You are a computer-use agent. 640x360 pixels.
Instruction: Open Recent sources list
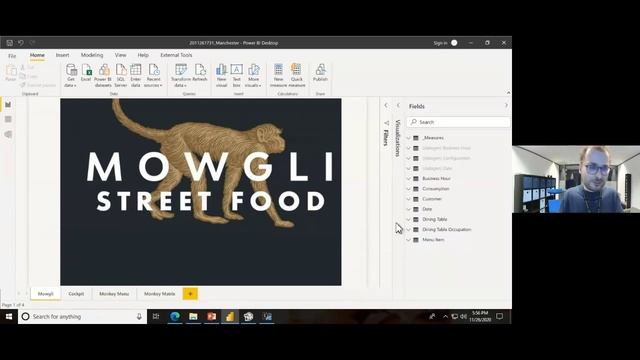[153, 75]
